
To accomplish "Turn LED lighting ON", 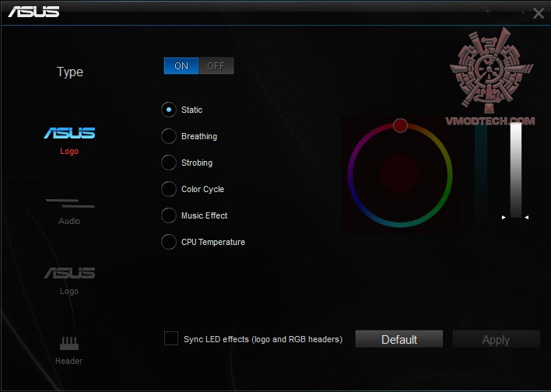I will (181, 65).
